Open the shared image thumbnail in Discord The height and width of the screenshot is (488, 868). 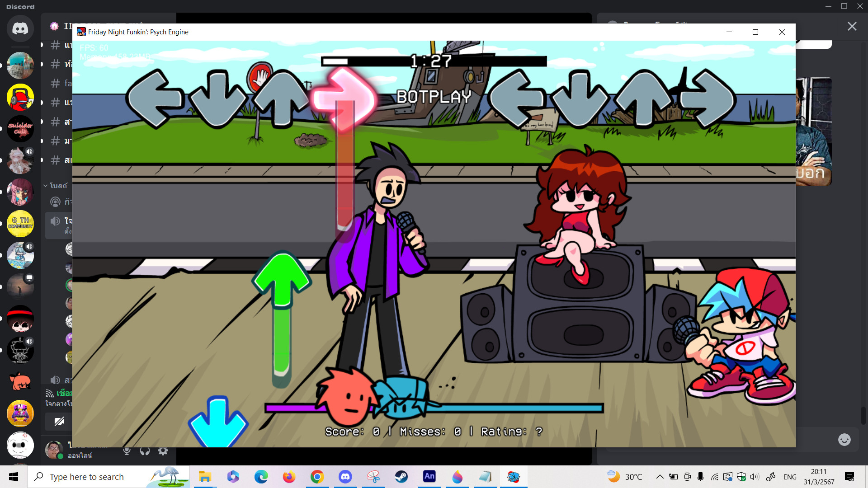[x=813, y=131]
